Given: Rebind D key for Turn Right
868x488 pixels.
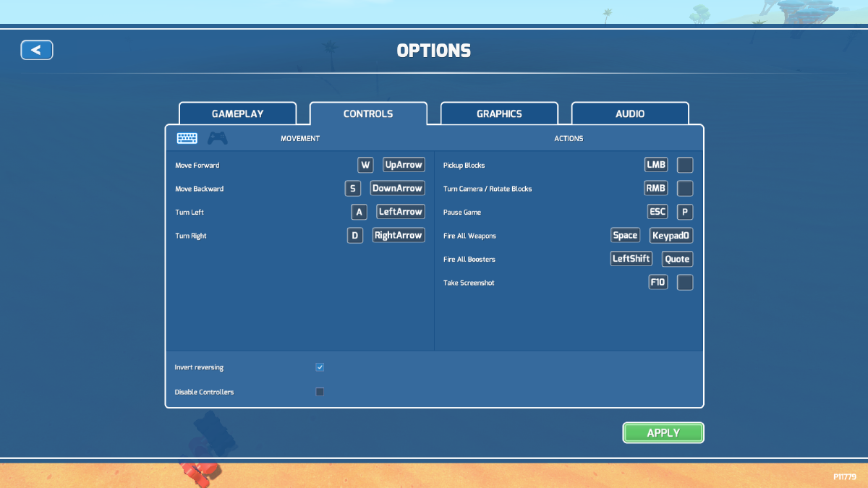Looking at the screenshot, I should pyautogui.click(x=355, y=235).
